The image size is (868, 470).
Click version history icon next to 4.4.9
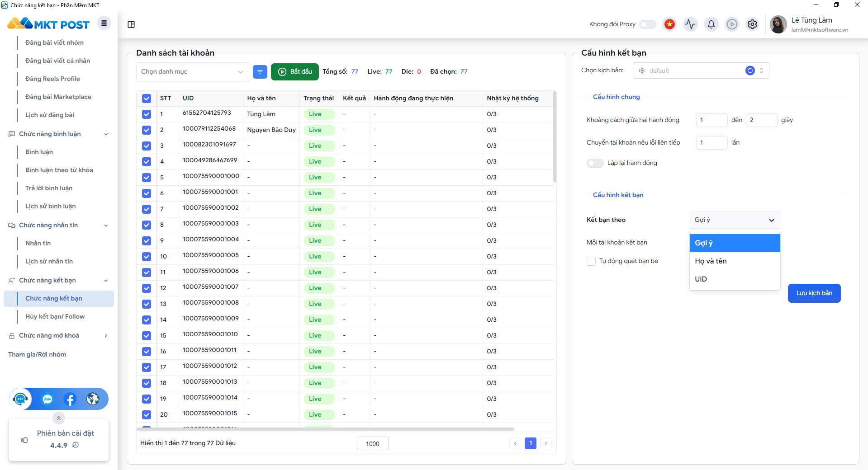pyautogui.click(x=76, y=445)
